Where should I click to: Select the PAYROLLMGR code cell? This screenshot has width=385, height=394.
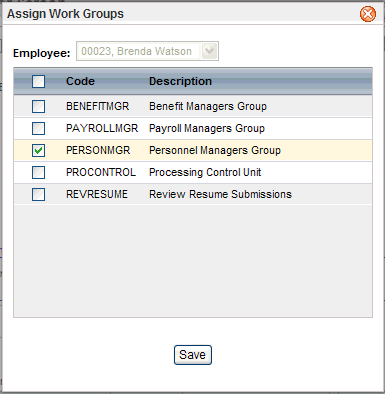coord(102,128)
